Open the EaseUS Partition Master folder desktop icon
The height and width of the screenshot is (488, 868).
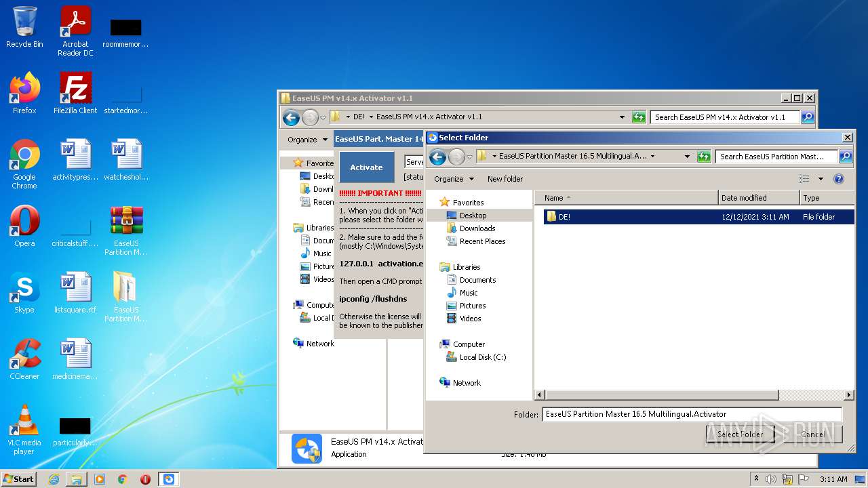[x=126, y=297]
